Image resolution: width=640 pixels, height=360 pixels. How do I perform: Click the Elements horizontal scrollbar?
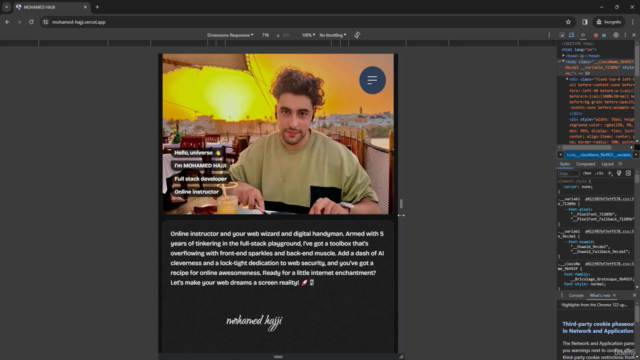587,148
